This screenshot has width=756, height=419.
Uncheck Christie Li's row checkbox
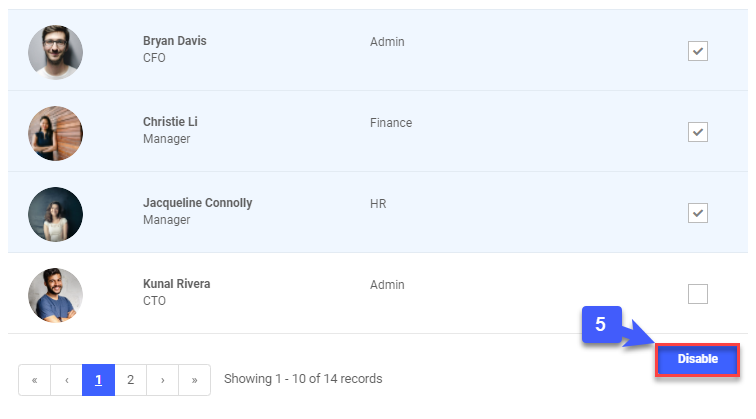(697, 132)
